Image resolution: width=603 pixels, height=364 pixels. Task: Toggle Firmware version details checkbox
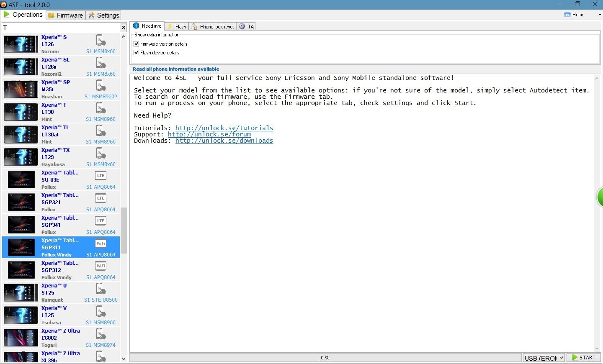click(136, 44)
